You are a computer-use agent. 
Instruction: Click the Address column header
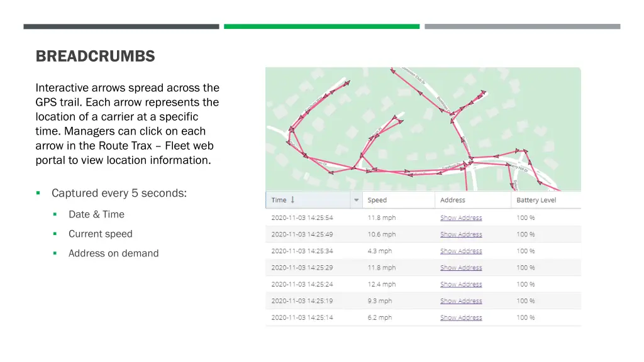tap(453, 200)
